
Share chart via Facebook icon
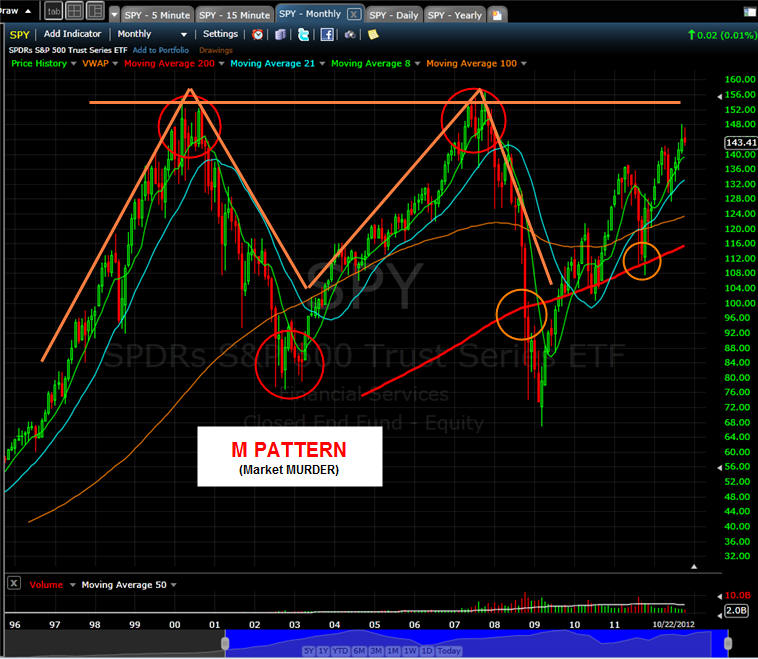click(327, 34)
